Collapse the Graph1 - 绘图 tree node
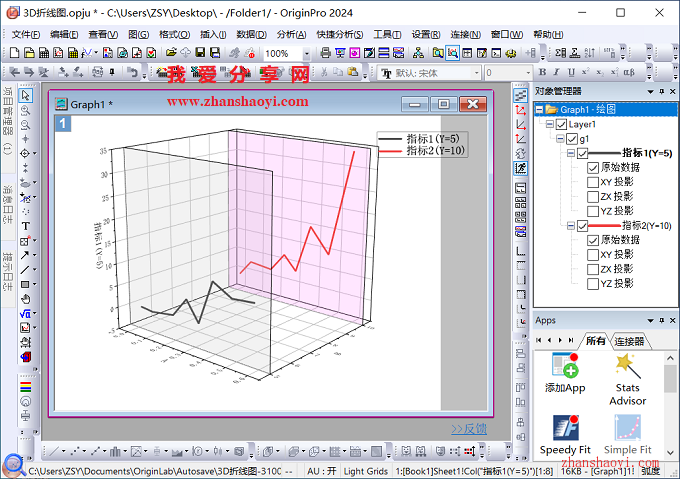The image size is (680, 479). (539, 110)
